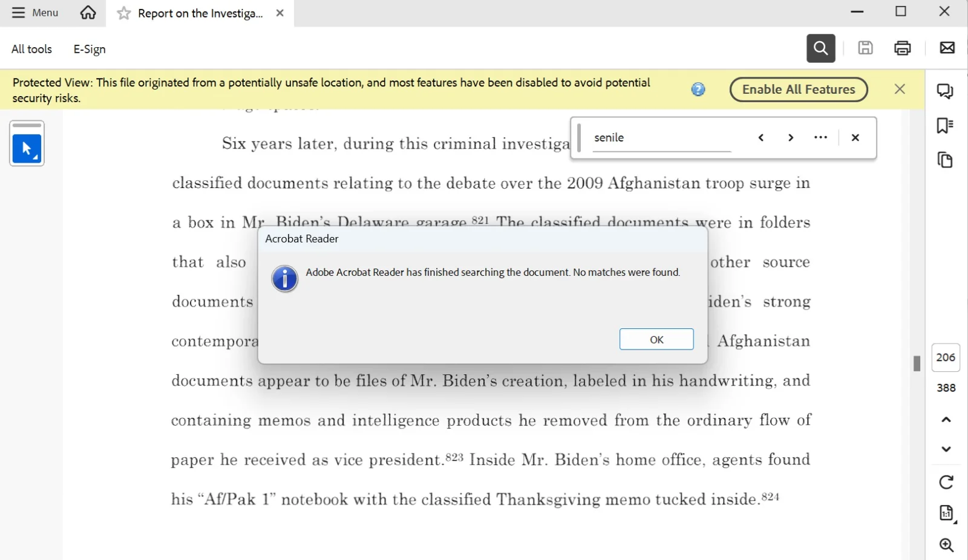Click the help icon in the Protected View banner
Image resolution: width=968 pixels, height=560 pixels.
(x=699, y=89)
